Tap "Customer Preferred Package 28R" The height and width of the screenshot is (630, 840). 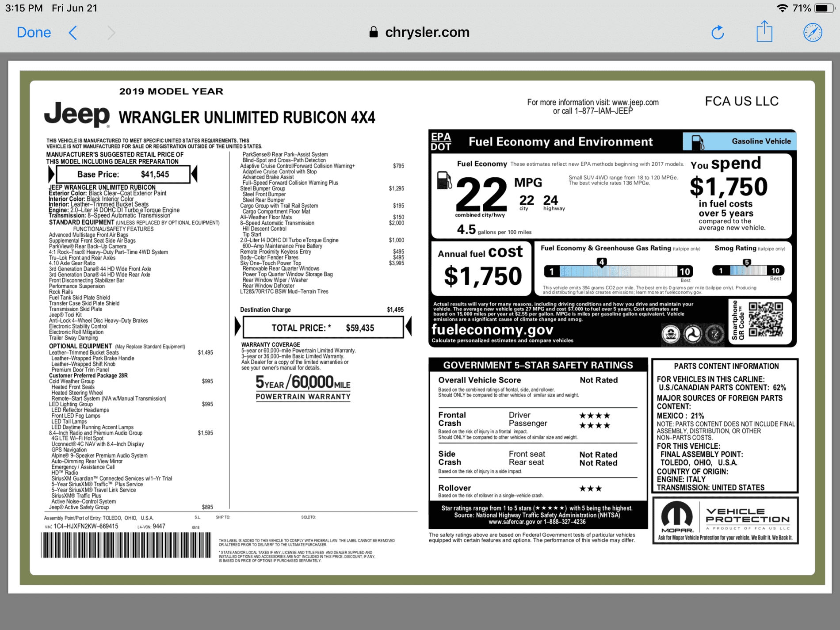(88, 376)
